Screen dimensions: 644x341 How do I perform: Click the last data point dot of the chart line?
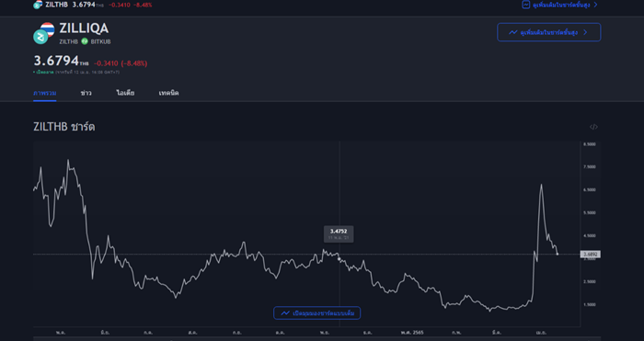coord(558,255)
